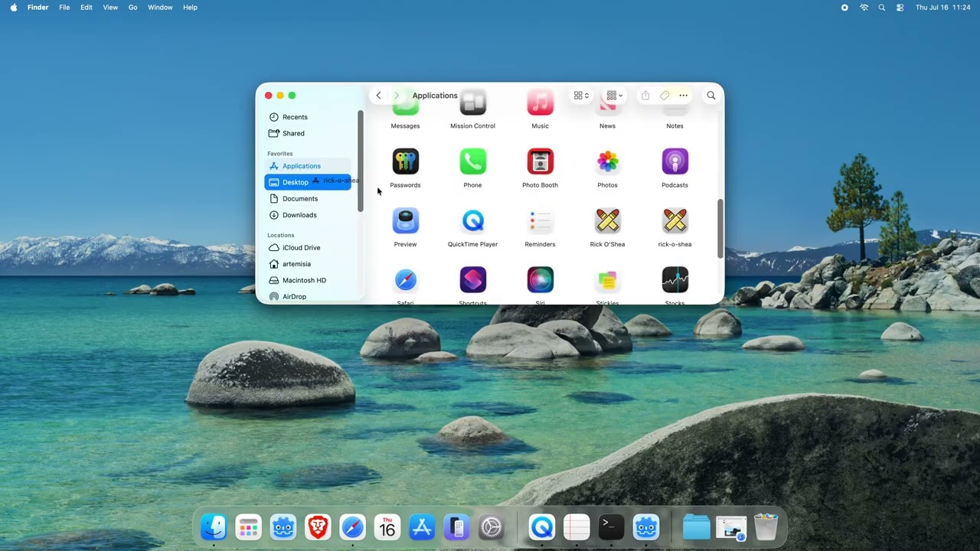The image size is (980, 551).
Task: Open the More actions ellipsis menu
Action: pyautogui.click(x=683, y=96)
